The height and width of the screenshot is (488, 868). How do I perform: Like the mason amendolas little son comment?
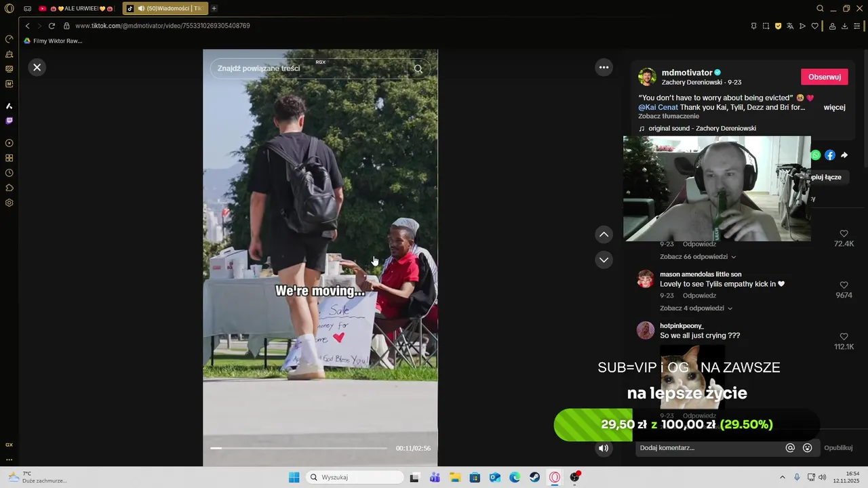coord(844,285)
